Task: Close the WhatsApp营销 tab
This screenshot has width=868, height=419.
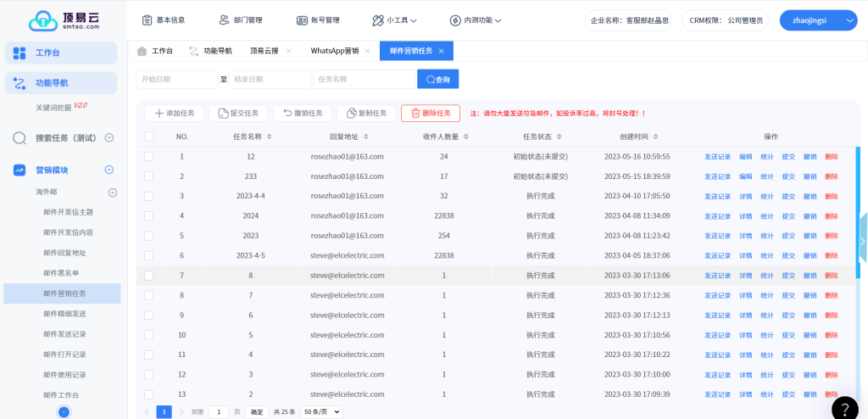Action: tap(369, 51)
